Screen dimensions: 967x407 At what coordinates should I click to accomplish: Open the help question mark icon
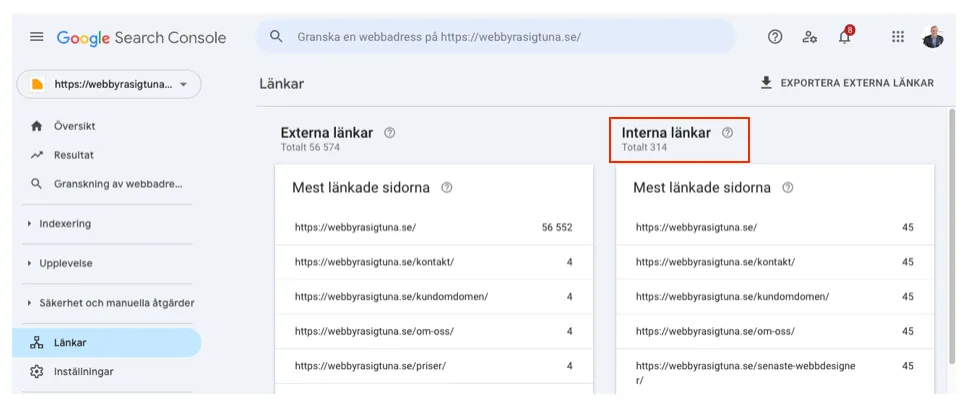pyautogui.click(x=775, y=37)
